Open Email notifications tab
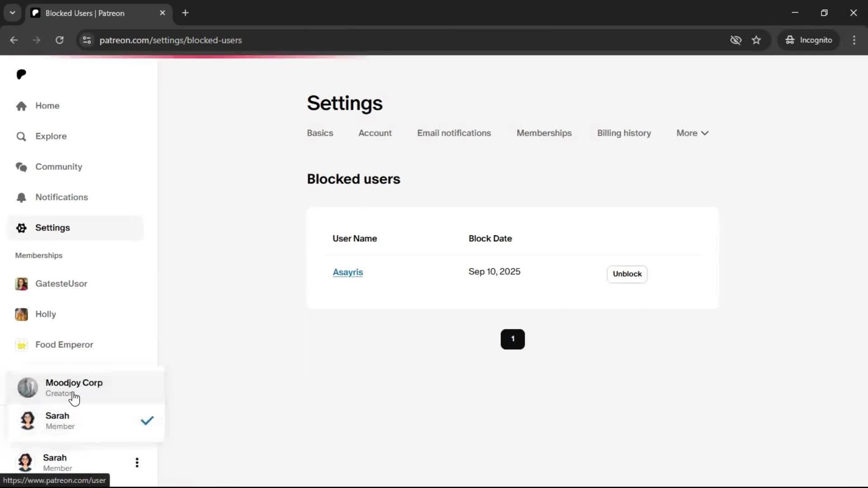Image resolution: width=868 pixels, height=488 pixels. tap(454, 133)
